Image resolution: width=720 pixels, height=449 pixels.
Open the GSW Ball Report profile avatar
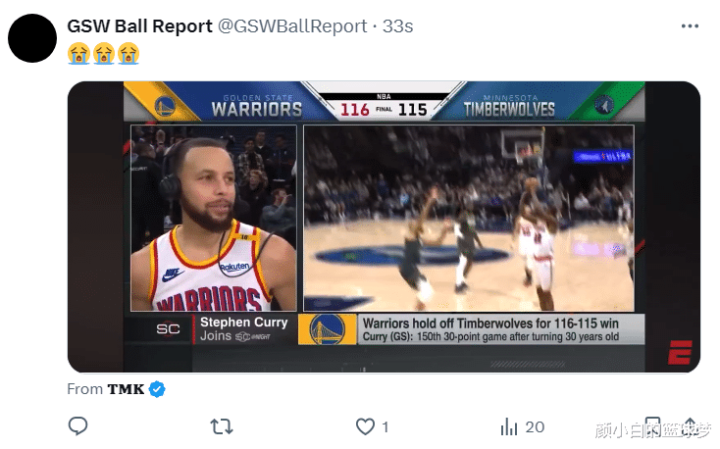tap(32, 38)
